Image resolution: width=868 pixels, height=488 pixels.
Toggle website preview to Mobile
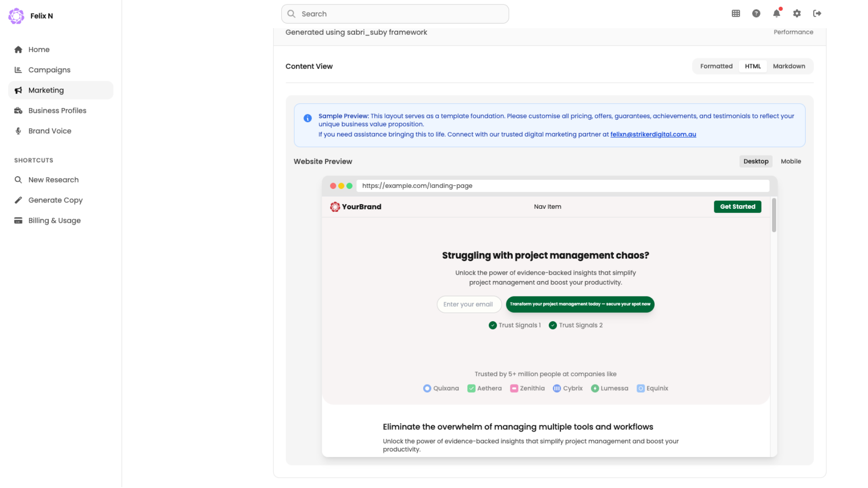(x=790, y=162)
